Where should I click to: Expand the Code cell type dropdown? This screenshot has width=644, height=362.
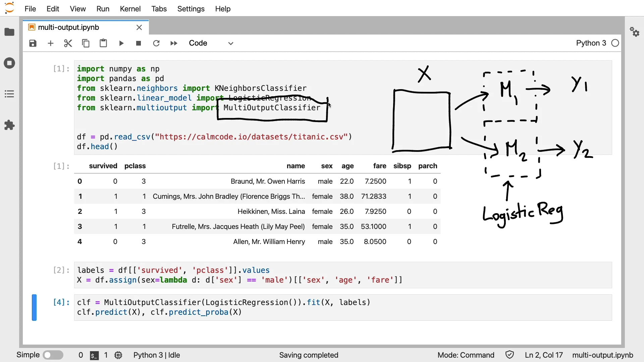[211, 43]
